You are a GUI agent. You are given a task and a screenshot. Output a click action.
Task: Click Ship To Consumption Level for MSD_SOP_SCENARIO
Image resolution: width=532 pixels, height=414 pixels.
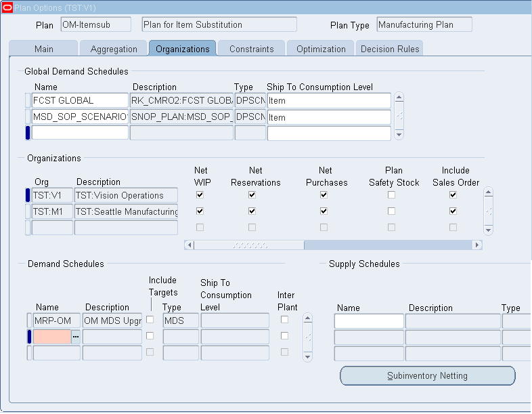click(x=329, y=117)
